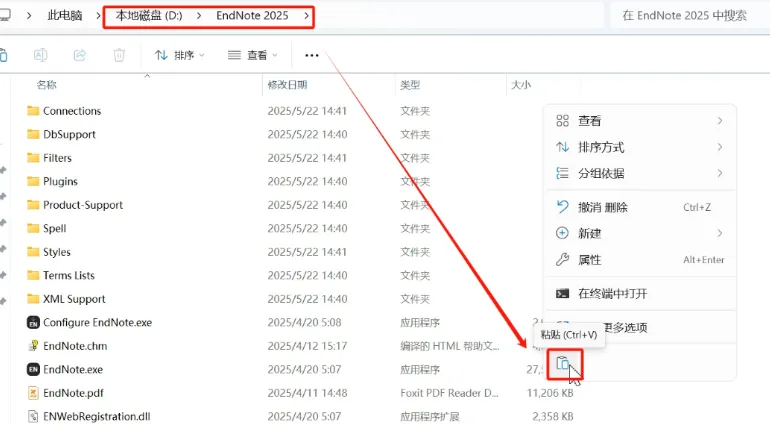Screen dimensions: 770x424
Task: Open the 排序 sort dropdown in toolbar
Action: pos(179,55)
